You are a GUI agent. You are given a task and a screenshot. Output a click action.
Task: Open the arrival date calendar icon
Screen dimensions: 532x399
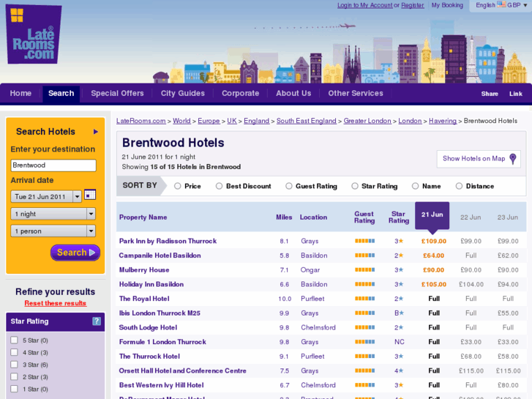pos(90,195)
